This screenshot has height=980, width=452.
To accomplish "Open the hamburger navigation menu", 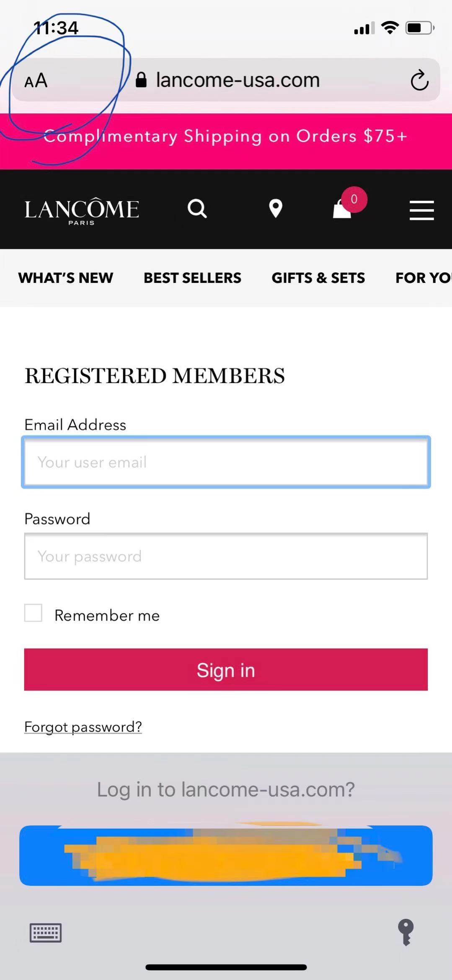I will coord(421,210).
